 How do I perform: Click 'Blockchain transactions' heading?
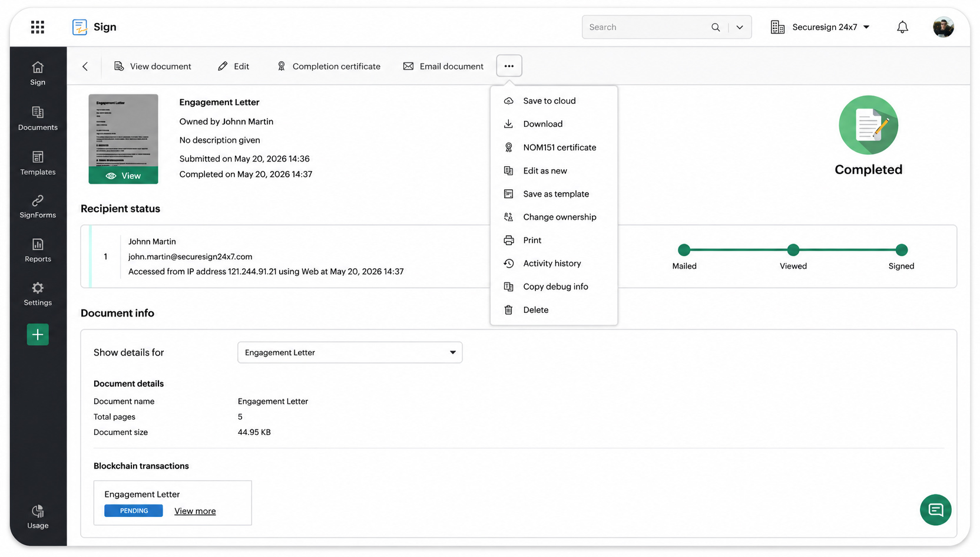(x=141, y=466)
